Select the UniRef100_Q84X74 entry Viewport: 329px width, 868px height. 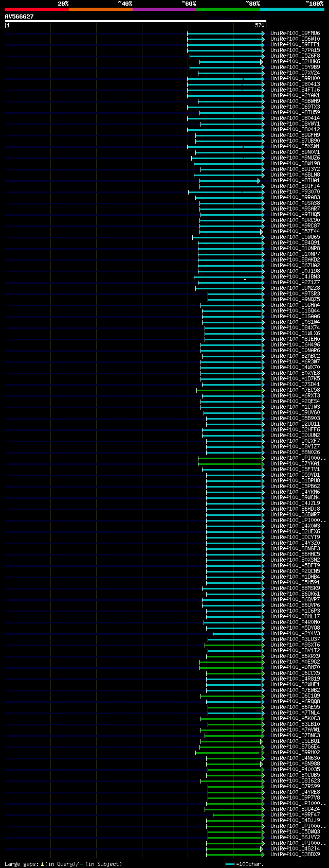click(x=295, y=327)
